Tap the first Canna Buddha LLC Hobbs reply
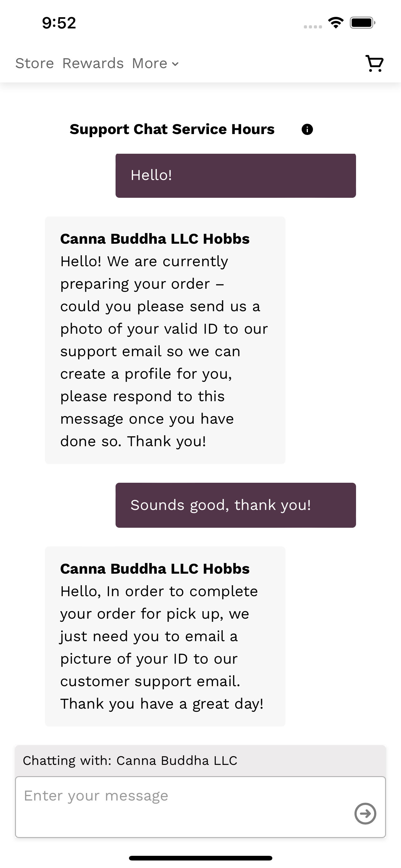This screenshot has width=401, height=868. pos(165,340)
